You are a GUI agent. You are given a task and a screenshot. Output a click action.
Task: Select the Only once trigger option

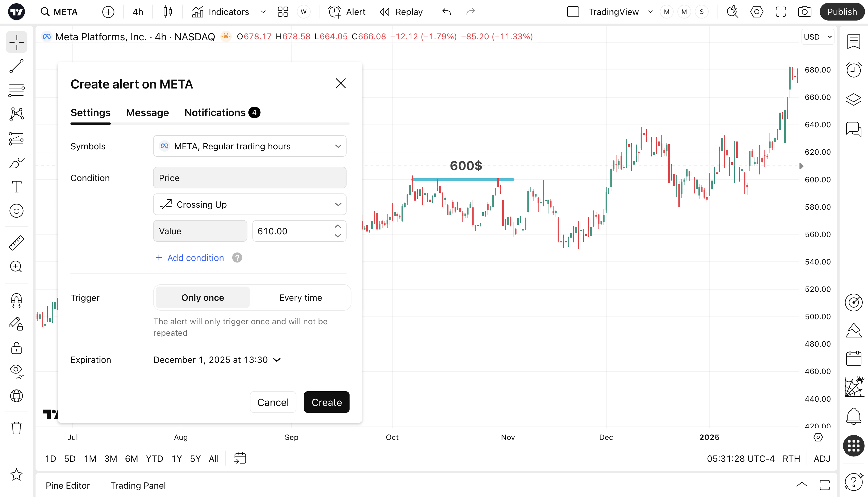click(203, 298)
